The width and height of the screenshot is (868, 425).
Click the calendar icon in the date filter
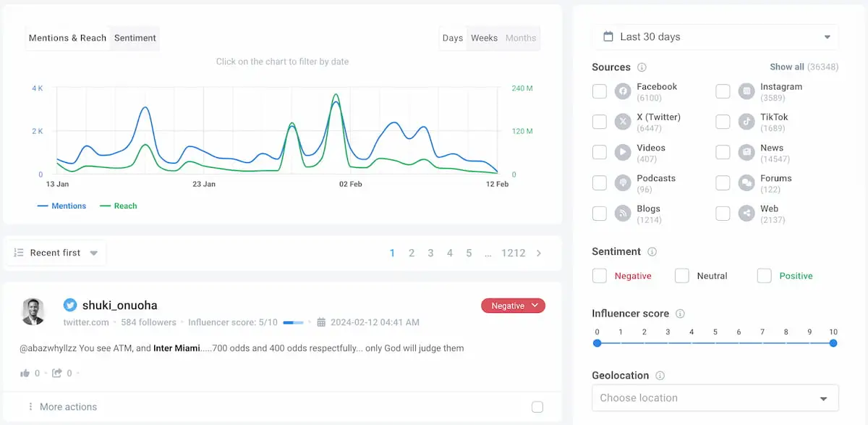coord(608,36)
